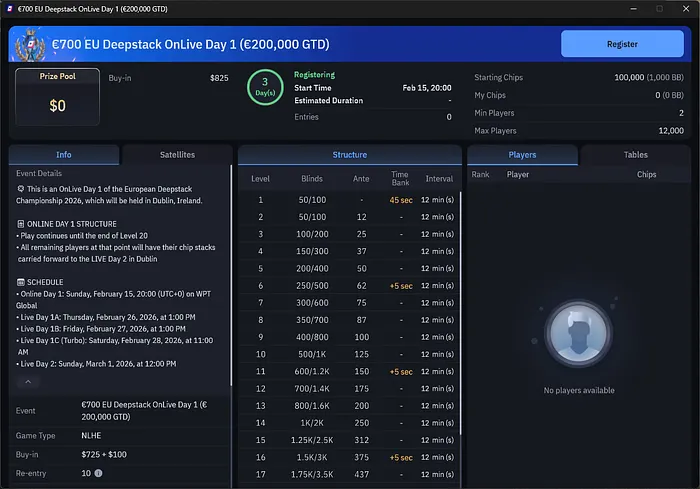The image size is (700, 489).
Task: Click the 3 Day(s) countdown circle
Action: click(264, 88)
